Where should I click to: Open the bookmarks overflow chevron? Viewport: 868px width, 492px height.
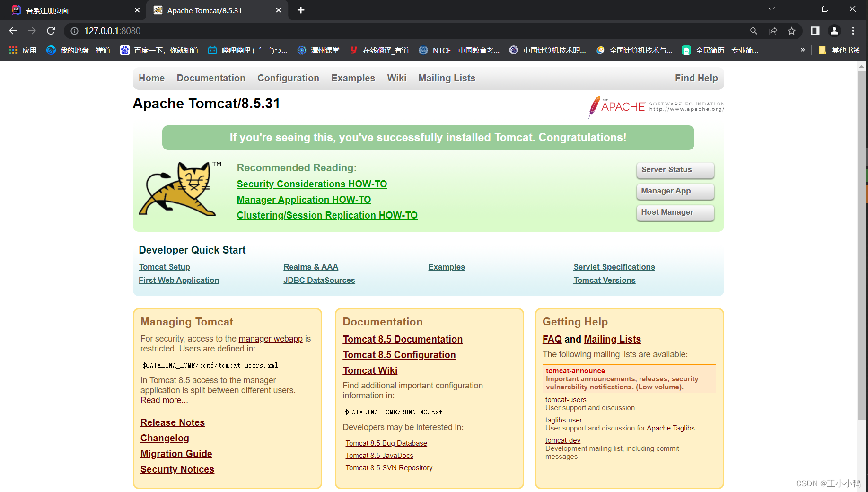pyautogui.click(x=803, y=49)
